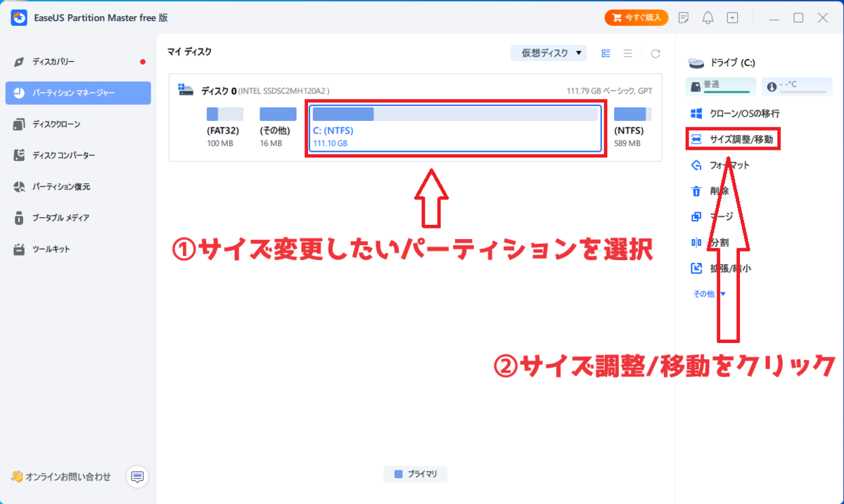The image size is (844, 504).
Task: Open the title bar dropdown menu icon
Action: pos(733,18)
